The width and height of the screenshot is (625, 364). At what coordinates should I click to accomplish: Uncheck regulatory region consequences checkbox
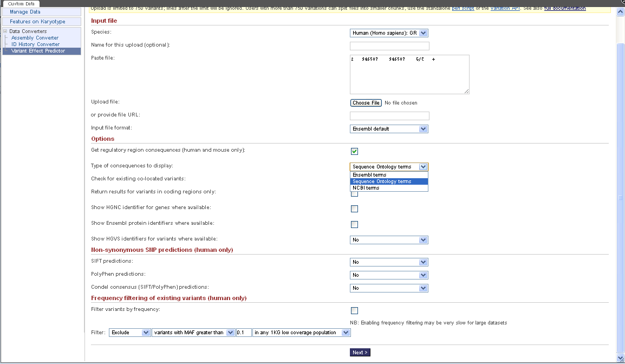click(x=354, y=151)
